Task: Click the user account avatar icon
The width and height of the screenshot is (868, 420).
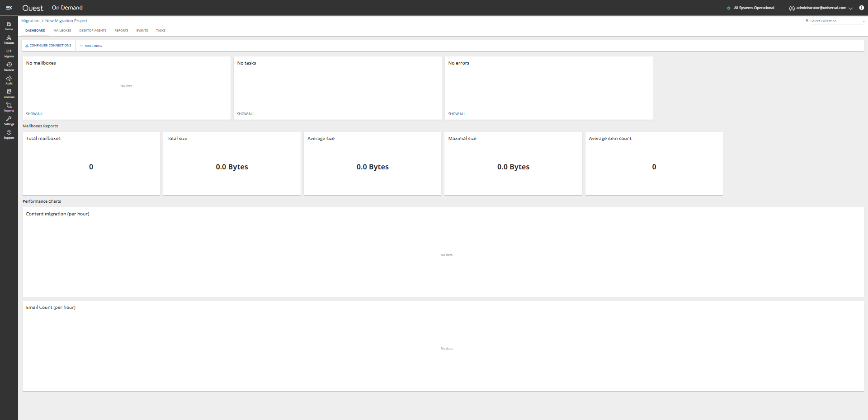Action: [792, 8]
